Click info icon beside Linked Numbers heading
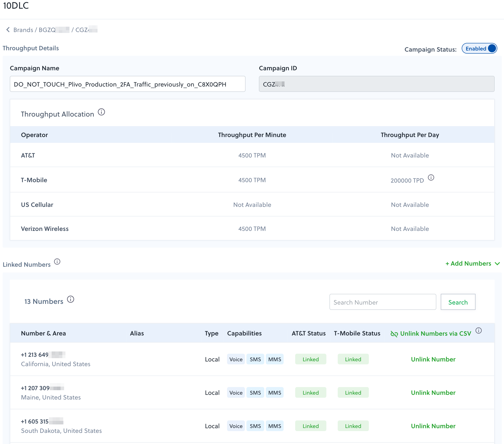This screenshot has width=504, height=444. (x=57, y=262)
